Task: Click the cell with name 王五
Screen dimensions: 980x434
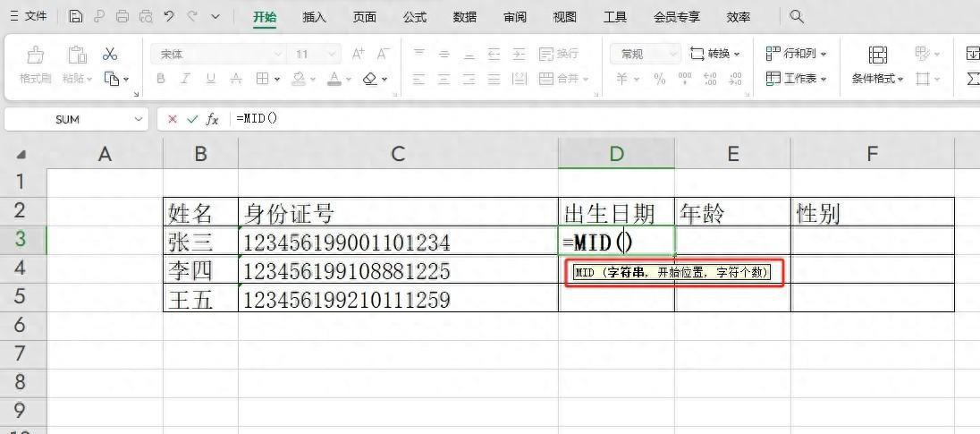Action: (200, 298)
